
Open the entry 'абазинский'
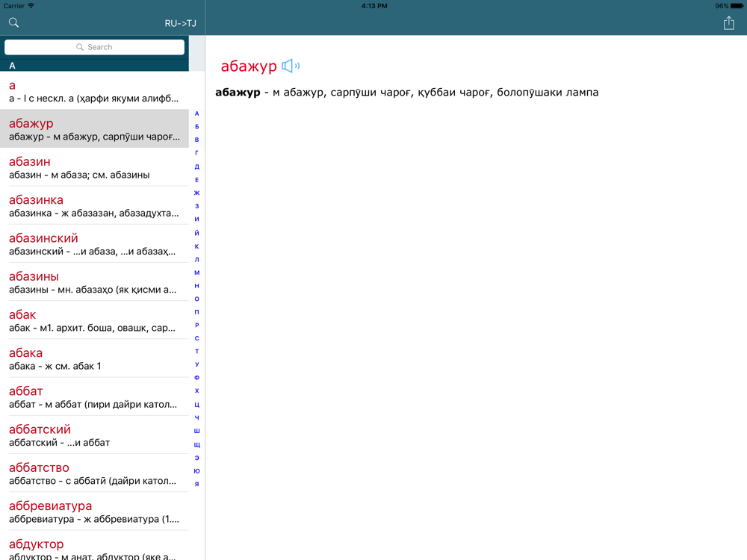click(x=94, y=243)
